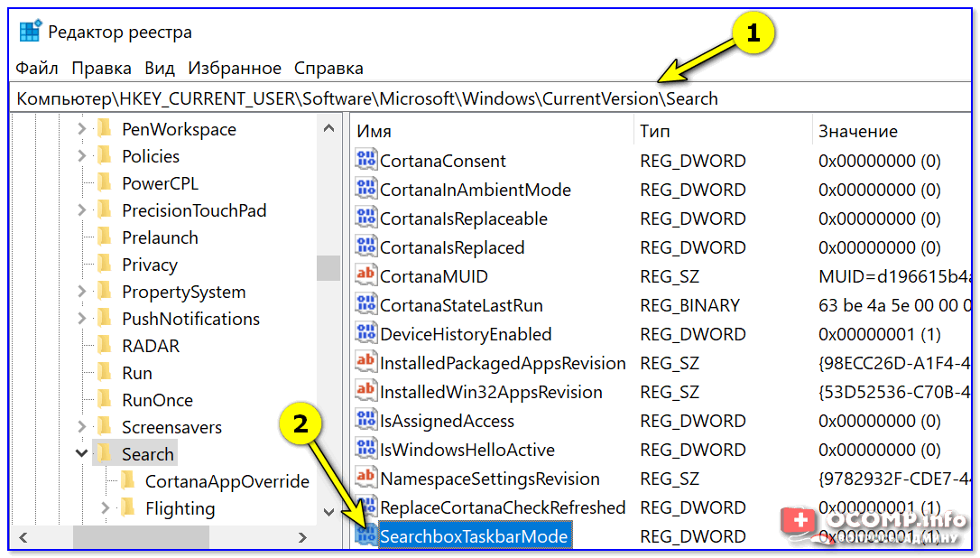Click the Тип column header
Viewport: 980px width, 558px height.
[x=655, y=131]
